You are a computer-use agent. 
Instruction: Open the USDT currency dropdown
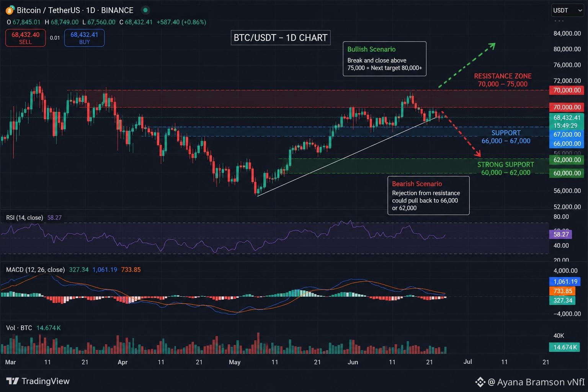567,10
